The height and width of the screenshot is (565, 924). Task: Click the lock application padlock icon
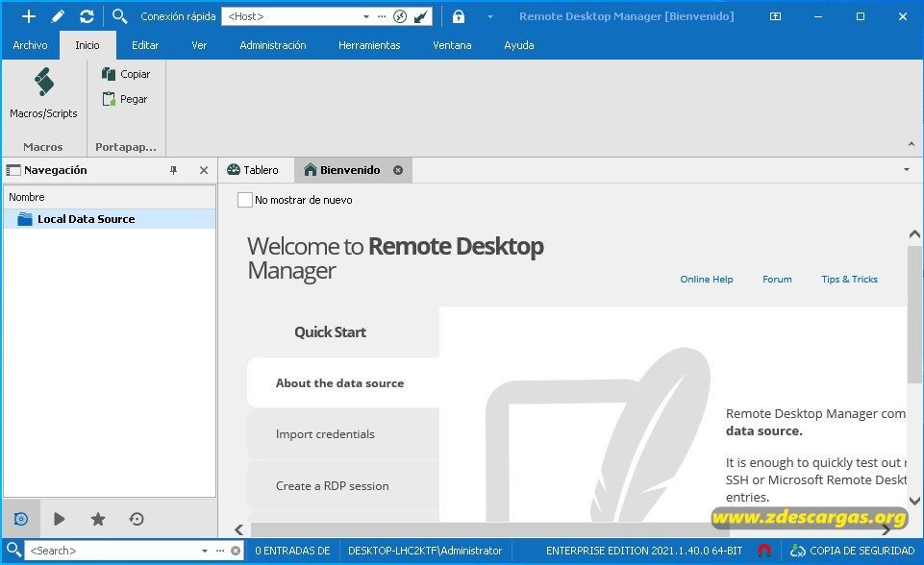click(459, 16)
